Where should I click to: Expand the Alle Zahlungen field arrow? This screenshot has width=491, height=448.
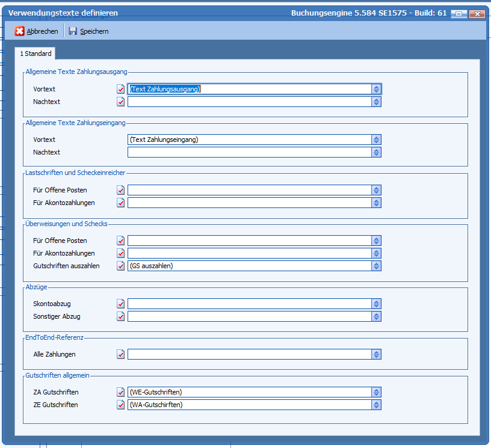click(x=376, y=354)
